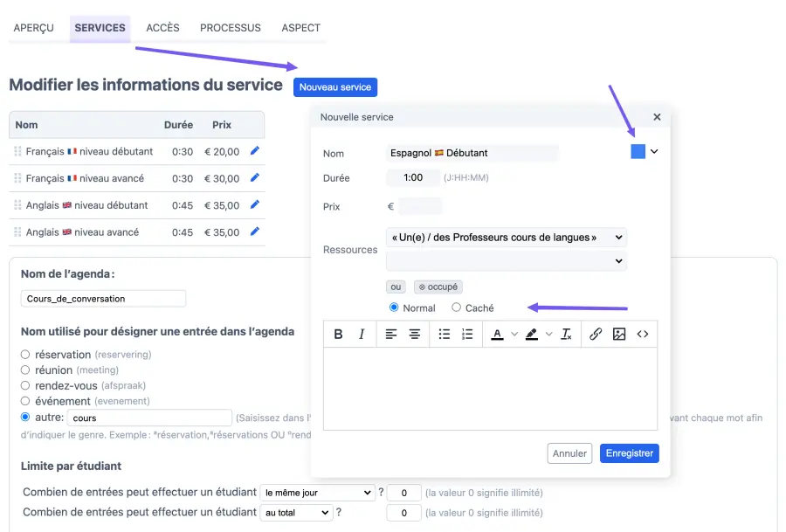Image resolution: width=786 pixels, height=532 pixels.
Task: Insert a numbered list
Action: click(x=467, y=334)
